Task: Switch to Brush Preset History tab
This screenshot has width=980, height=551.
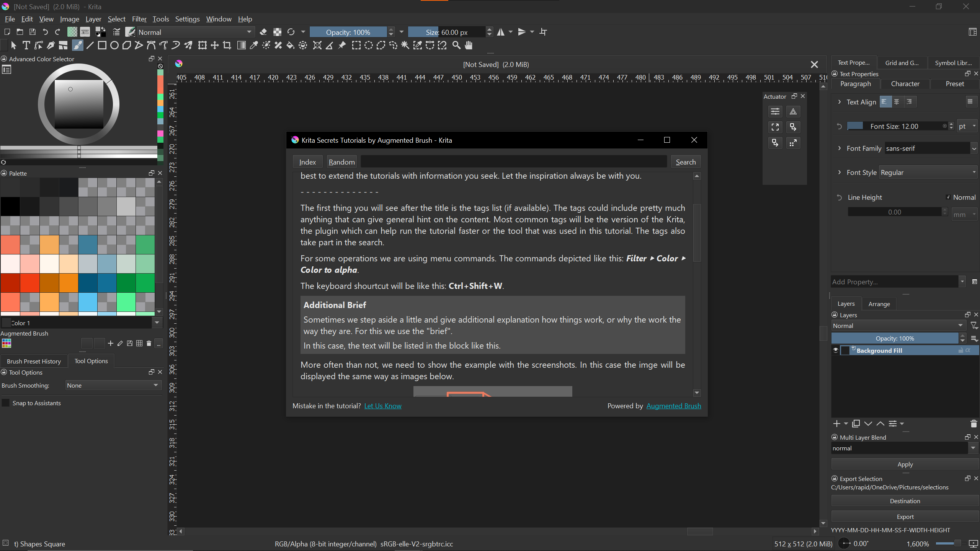Action: tap(34, 361)
